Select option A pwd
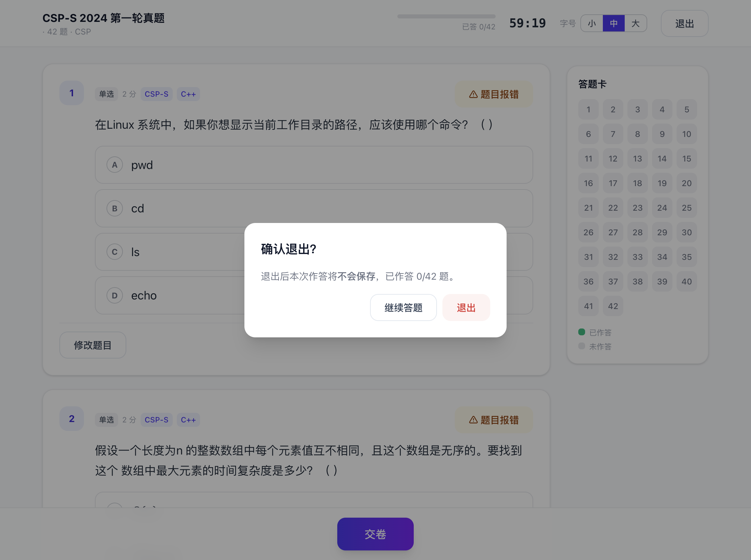This screenshot has width=751, height=560. [314, 165]
